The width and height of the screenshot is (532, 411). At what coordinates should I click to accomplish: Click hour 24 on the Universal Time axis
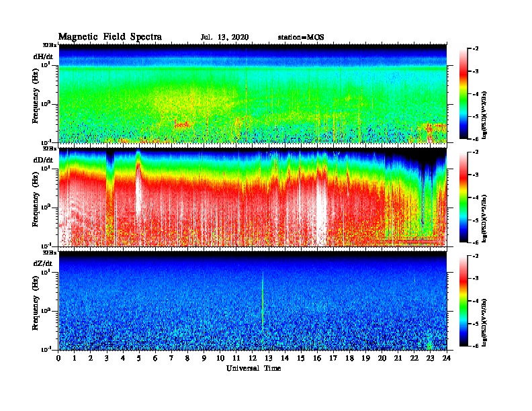click(447, 359)
